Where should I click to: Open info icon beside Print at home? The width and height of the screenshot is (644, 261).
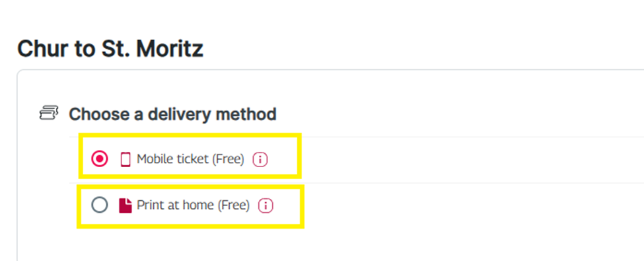point(266,205)
